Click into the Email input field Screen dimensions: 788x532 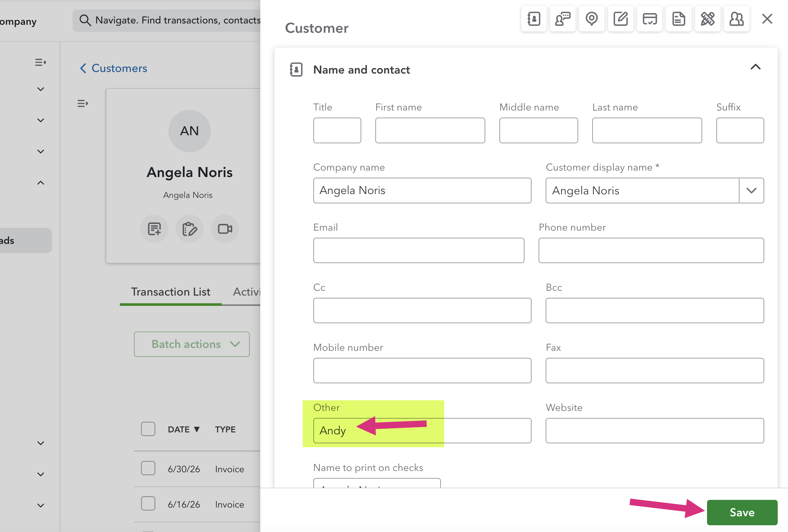[419, 250]
